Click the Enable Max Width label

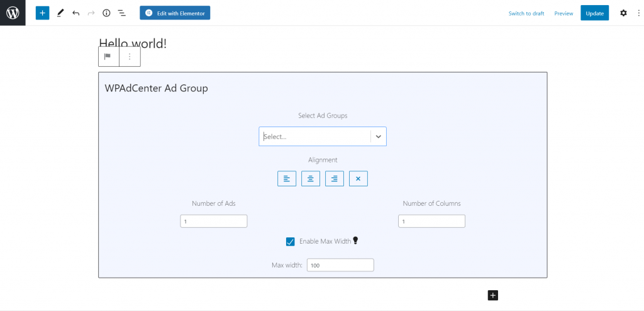coord(325,242)
